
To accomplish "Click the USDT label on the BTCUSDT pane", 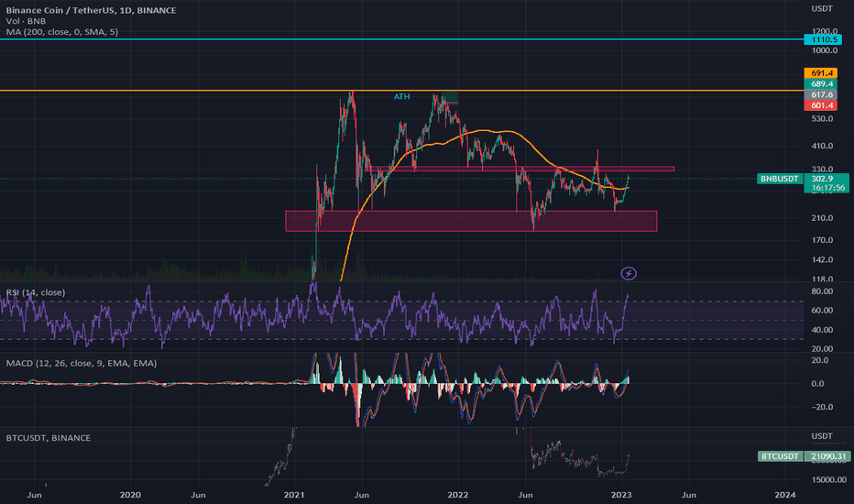I will click(x=822, y=436).
